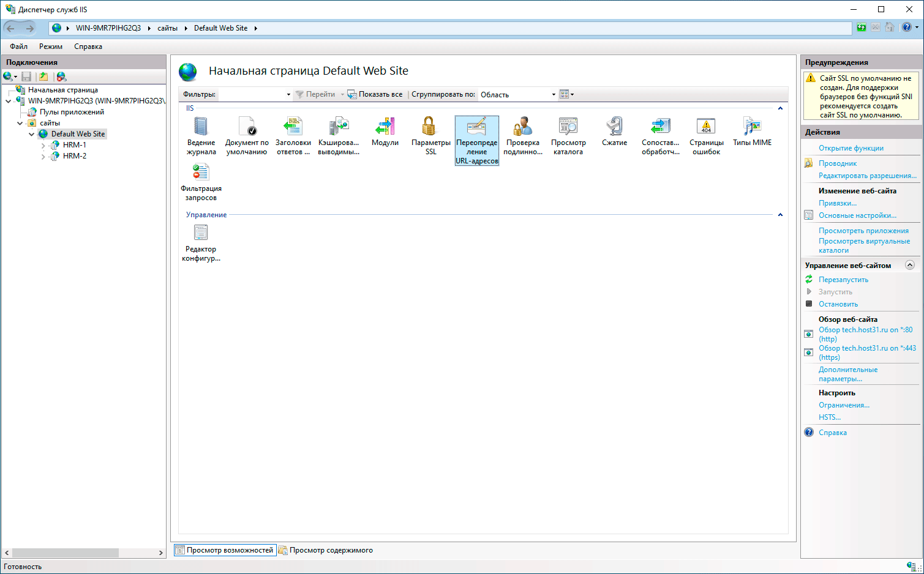Select the HRM-1 application in the tree

point(74,145)
